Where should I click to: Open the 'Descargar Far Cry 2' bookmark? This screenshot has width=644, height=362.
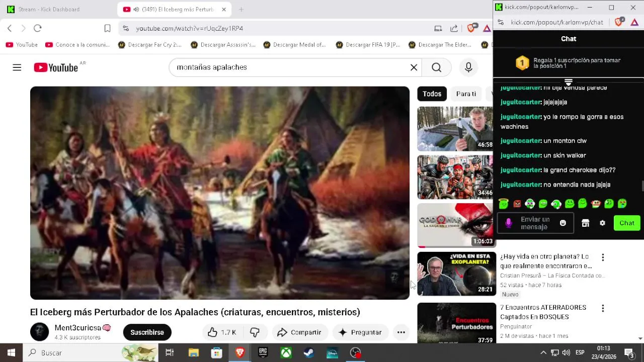pos(149,45)
